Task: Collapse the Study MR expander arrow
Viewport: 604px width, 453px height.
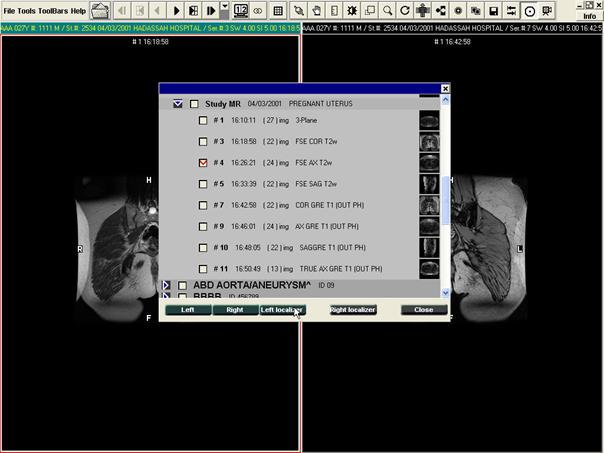Action: point(178,104)
